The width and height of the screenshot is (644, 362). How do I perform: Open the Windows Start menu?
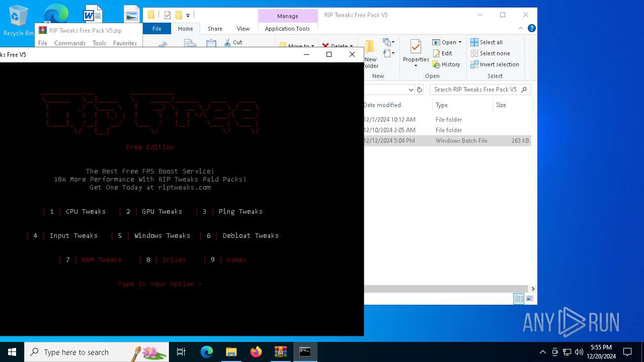[x=12, y=352]
